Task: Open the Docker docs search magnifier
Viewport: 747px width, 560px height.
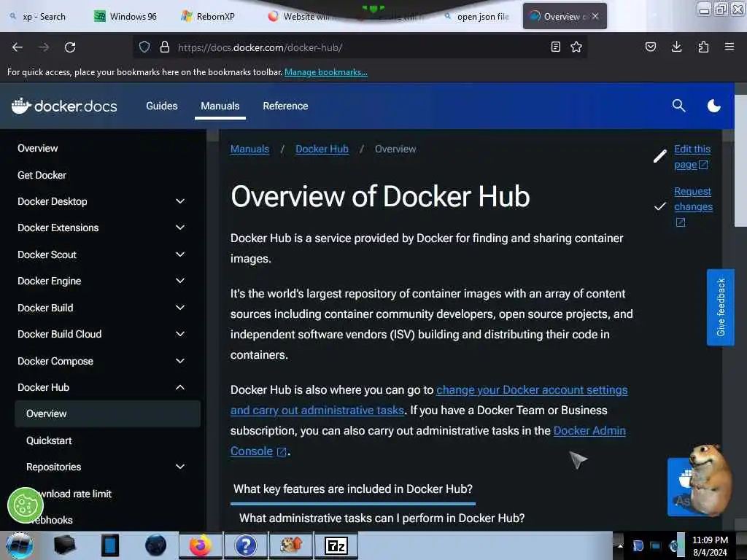Action: click(678, 106)
